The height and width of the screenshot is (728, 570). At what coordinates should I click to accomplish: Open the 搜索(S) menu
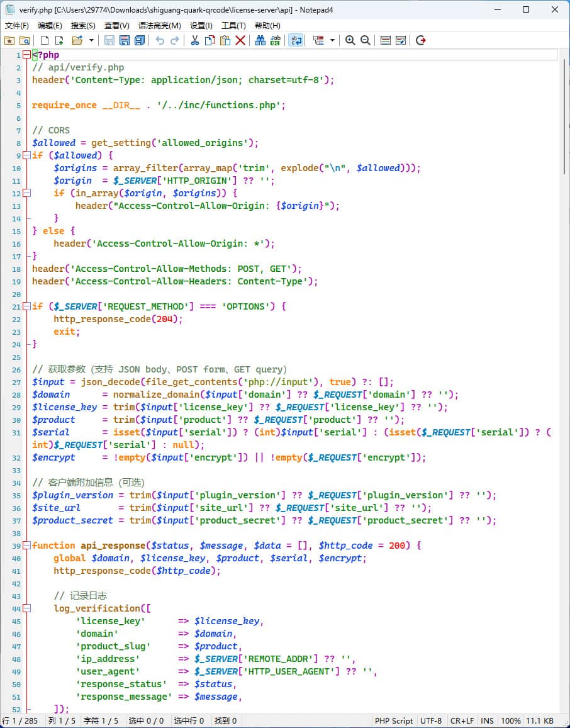[x=83, y=26]
